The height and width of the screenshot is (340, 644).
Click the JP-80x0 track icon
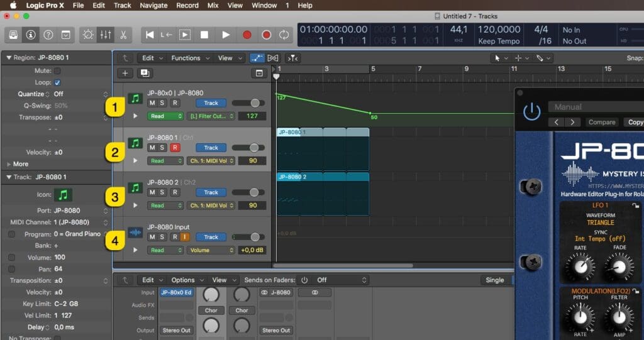pyautogui.click(x=136, y=98)
